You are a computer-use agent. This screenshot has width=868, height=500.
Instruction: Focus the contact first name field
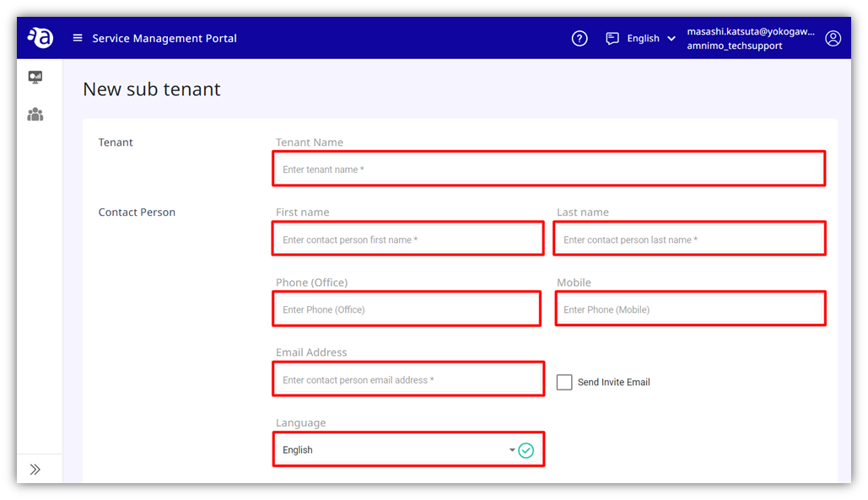pos(408,239)
